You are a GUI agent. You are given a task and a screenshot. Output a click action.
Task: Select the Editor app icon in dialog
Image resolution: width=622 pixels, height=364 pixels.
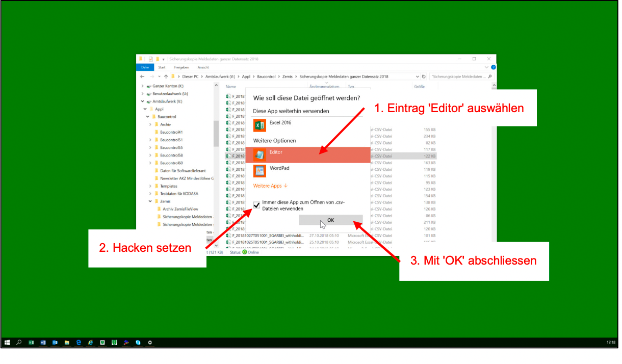point(260,155)
